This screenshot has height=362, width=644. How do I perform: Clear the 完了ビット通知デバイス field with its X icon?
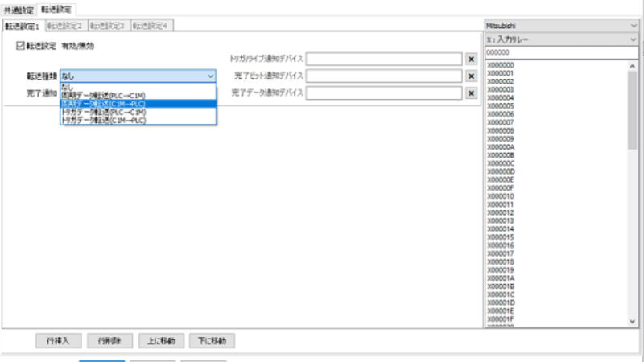(473, 76)
